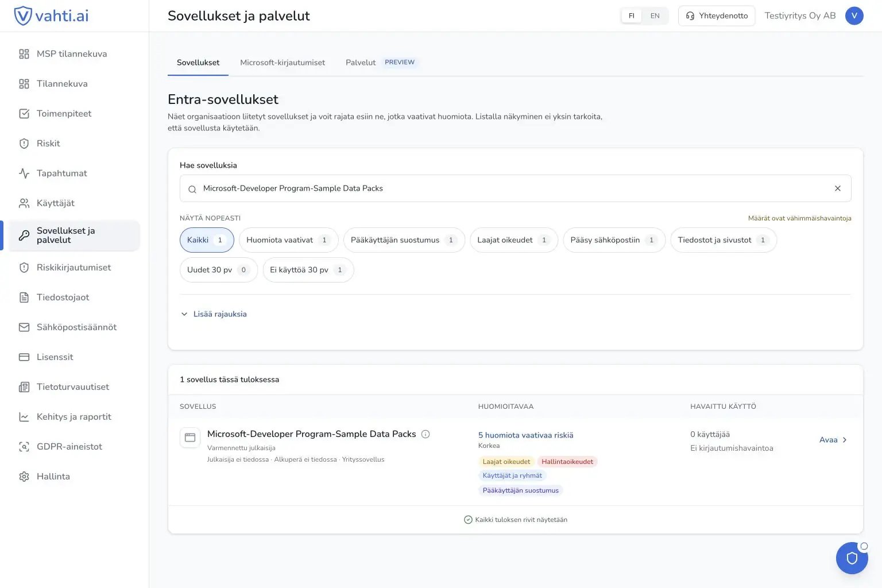Switch to the Palvelut preview tab
882x588 pixels.
click(381, 63)
